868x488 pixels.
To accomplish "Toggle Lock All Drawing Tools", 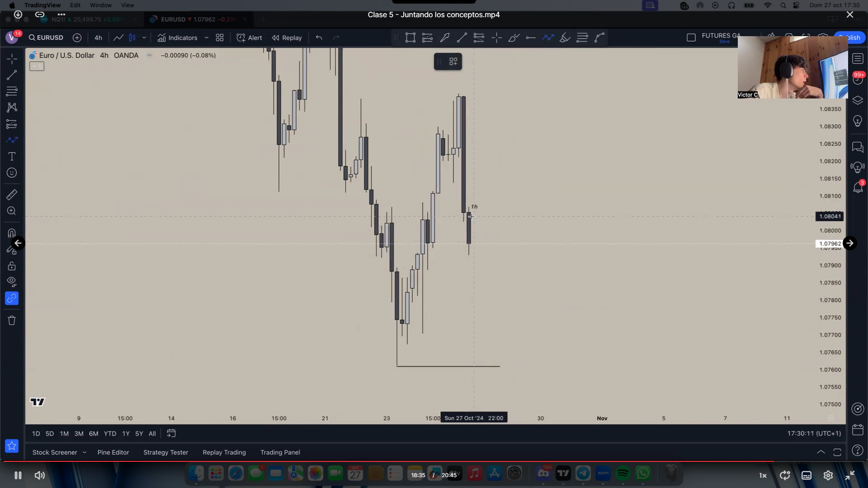I will pos(12,266).
